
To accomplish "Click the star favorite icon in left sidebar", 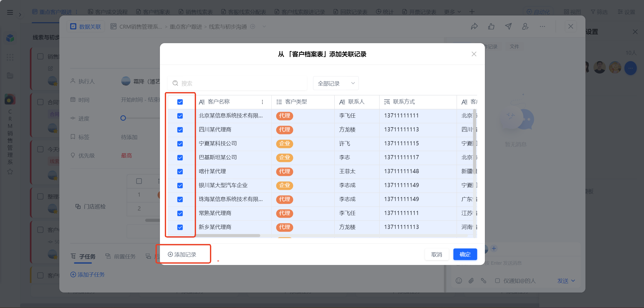I will 10,172.
